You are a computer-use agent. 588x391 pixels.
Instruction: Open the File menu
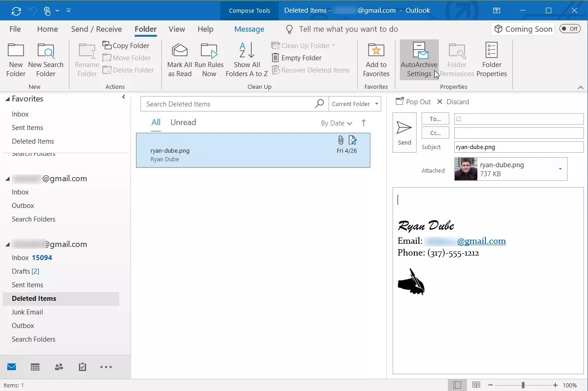pos(15,29)
